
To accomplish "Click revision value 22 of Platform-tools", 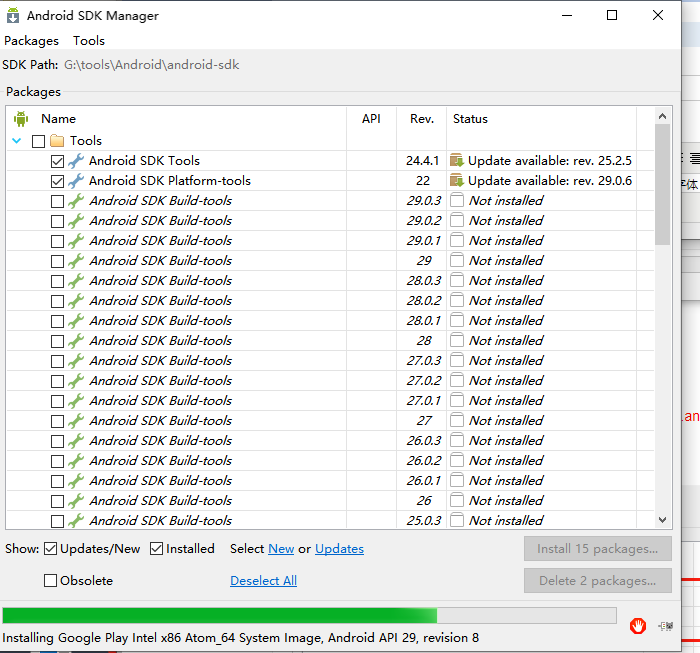I will click(423, 181).
